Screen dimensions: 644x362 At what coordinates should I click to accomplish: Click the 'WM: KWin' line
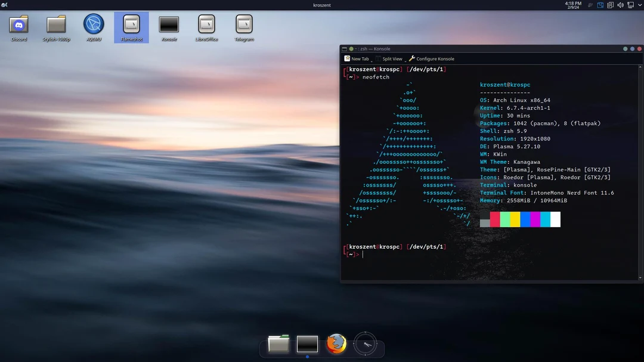pyautogui.click(x=493, y=154)
